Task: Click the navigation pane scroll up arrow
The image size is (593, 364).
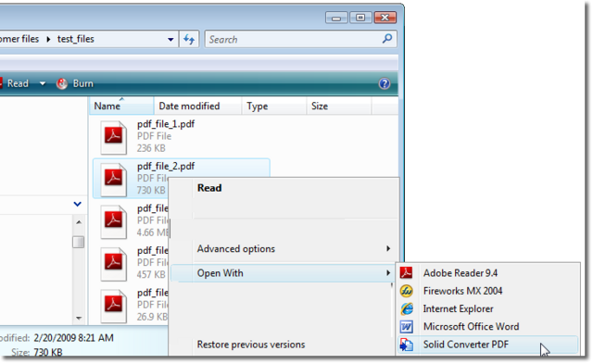Action: click(79, 222)
